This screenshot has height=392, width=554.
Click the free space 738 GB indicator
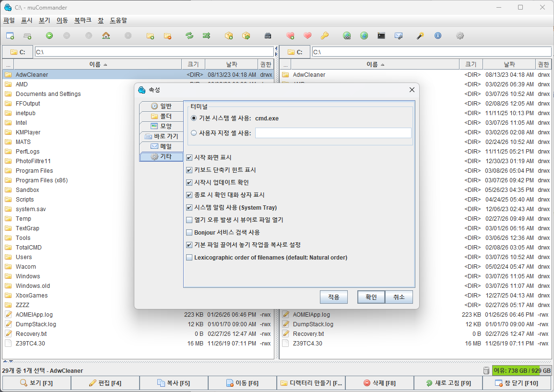pyautogui.click(x=522, y=370)
